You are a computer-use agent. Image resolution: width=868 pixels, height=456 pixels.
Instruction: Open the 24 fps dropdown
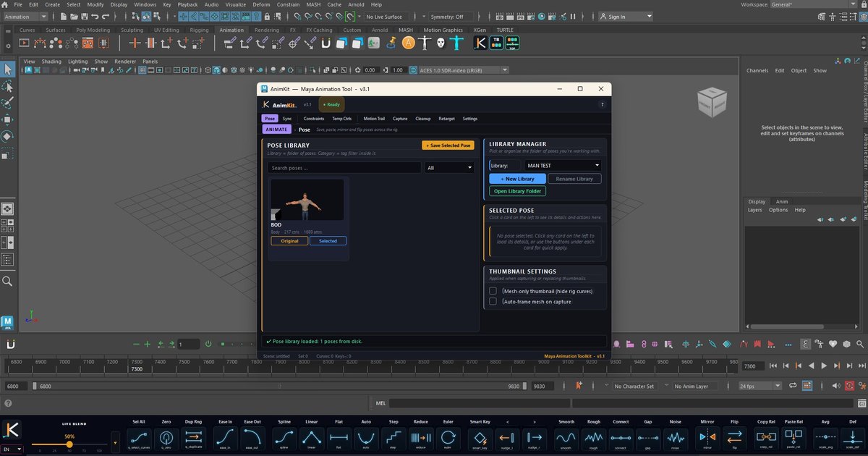[x=759, y=387]
